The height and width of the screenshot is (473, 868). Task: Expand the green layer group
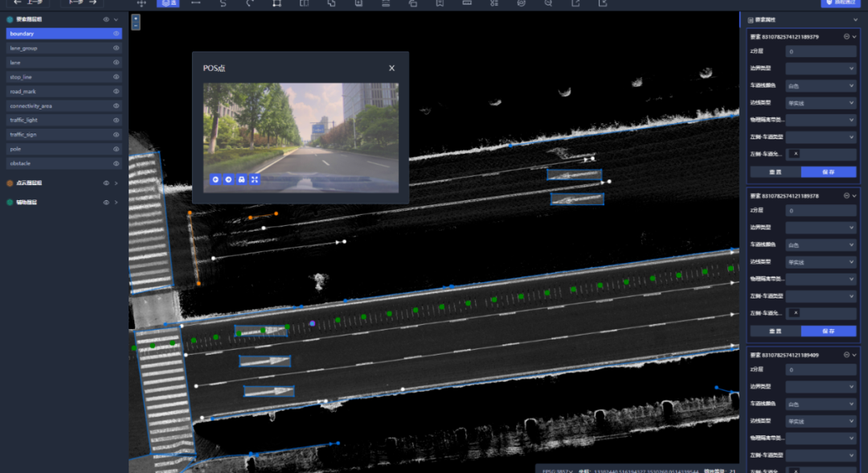coord(117,202)
